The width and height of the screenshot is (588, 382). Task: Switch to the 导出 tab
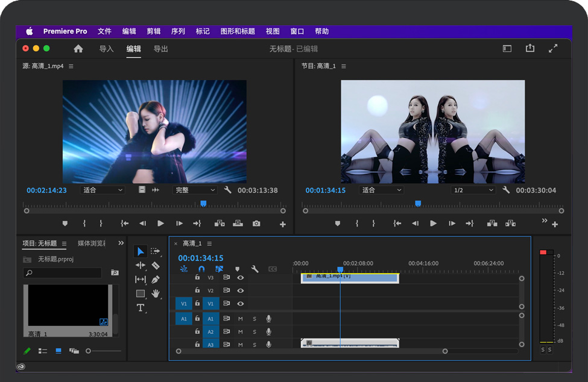pyautogui.click(x=161, y=49)
